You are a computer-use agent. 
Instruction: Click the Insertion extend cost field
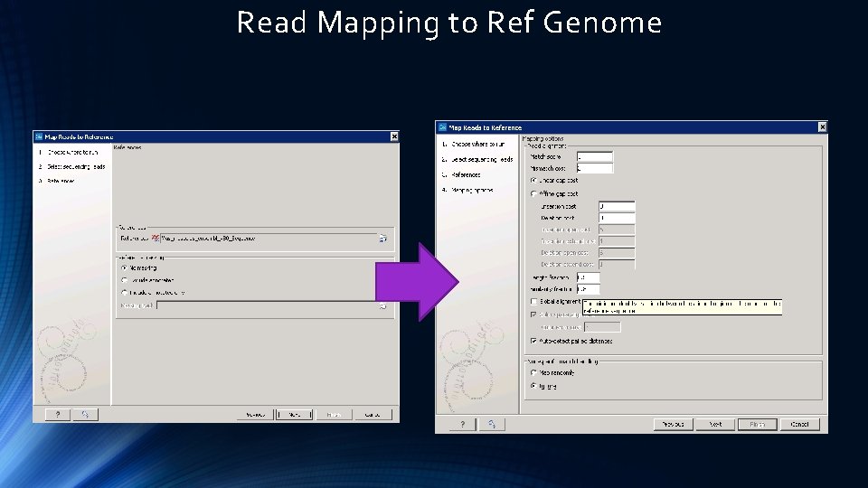point(617,241)
